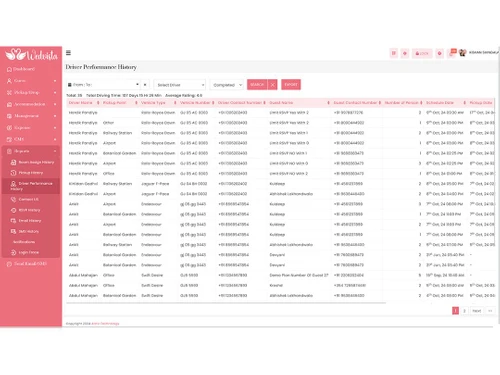Expand the Expense menu arrow

55,128
